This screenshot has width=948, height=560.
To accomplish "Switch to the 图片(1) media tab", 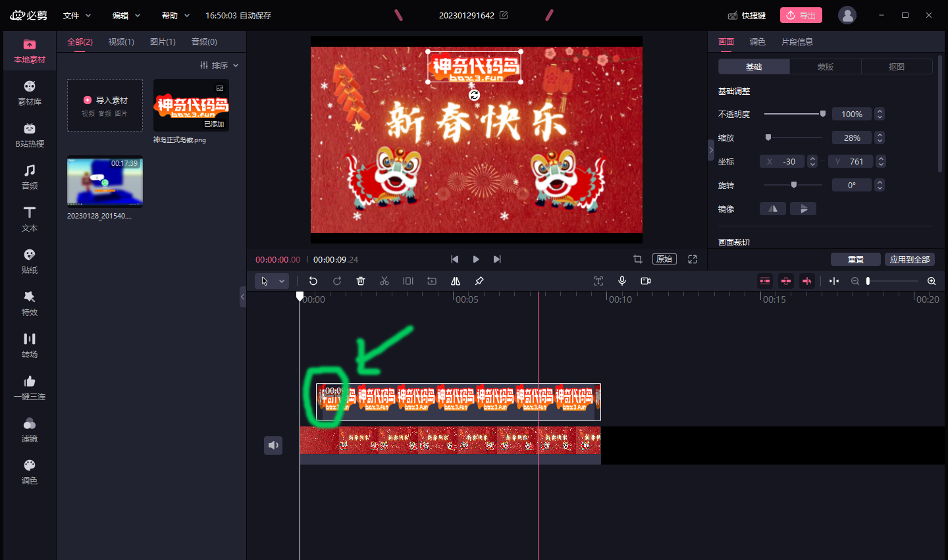I will pyautogui.click(x=163, y=42).
